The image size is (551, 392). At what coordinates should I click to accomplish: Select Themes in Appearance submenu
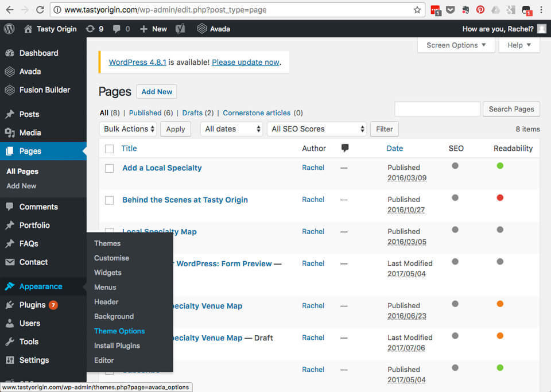click(107, 243)
